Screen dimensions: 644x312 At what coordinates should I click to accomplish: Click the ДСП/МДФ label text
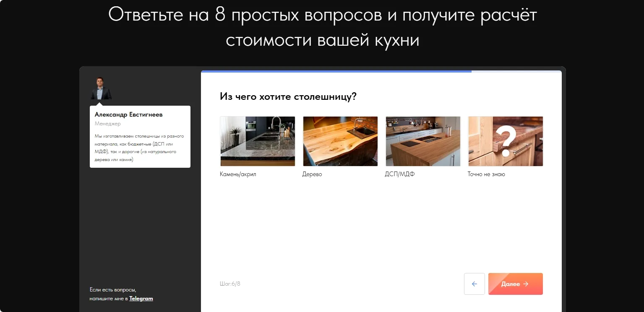click(400, 174)
